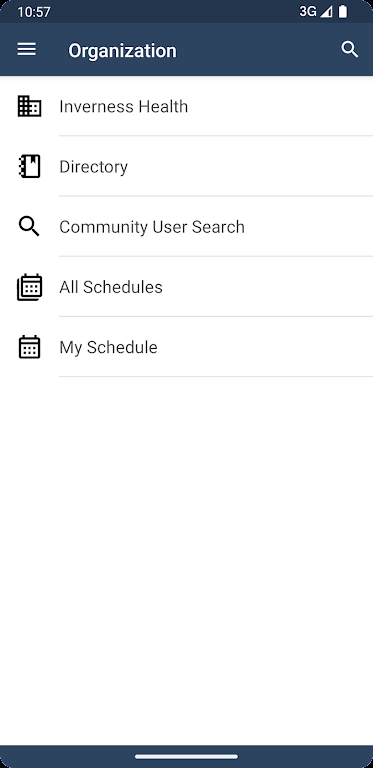View My Schedule
The height and width of the screenshot is (768, 373).
tap(186, 347)
